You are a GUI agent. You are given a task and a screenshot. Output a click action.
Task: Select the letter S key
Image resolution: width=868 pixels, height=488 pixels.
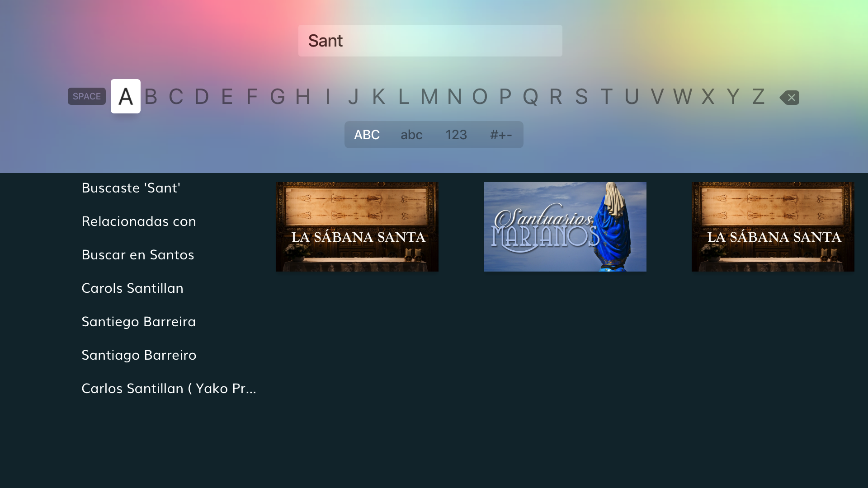tap(581, 96)
